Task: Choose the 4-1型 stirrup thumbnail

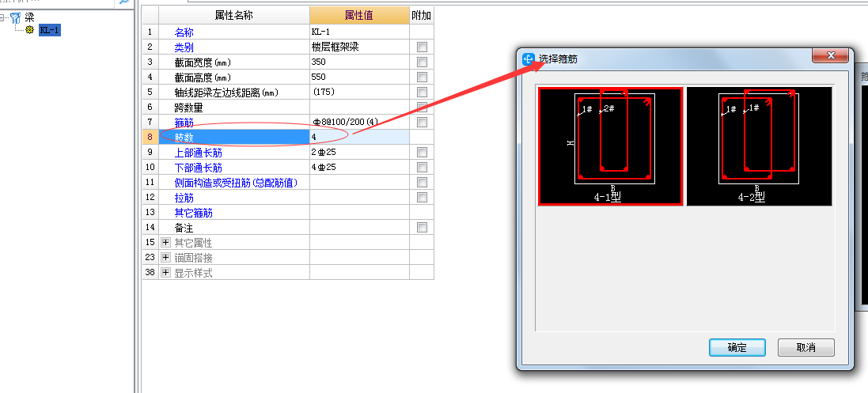Action: click(x=611, y=147)
